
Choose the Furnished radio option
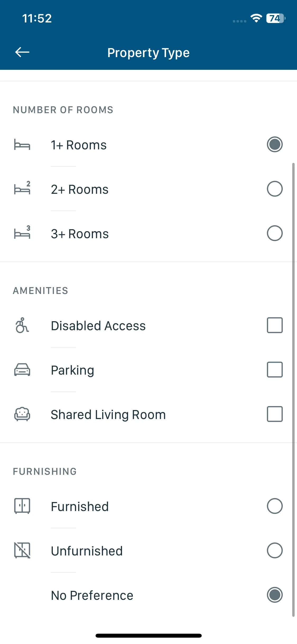pyautogui.click(x=275, y=506)
